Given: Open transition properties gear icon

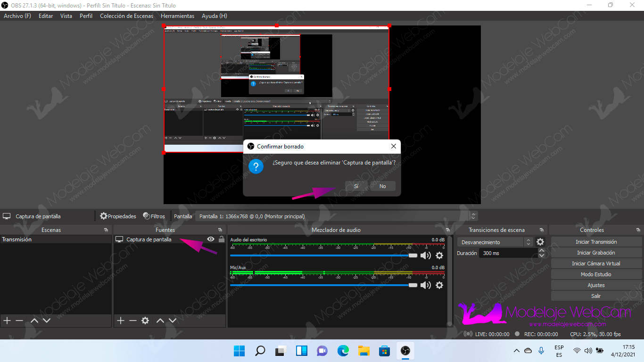Looking at the screenshot, I should [540, 242].
